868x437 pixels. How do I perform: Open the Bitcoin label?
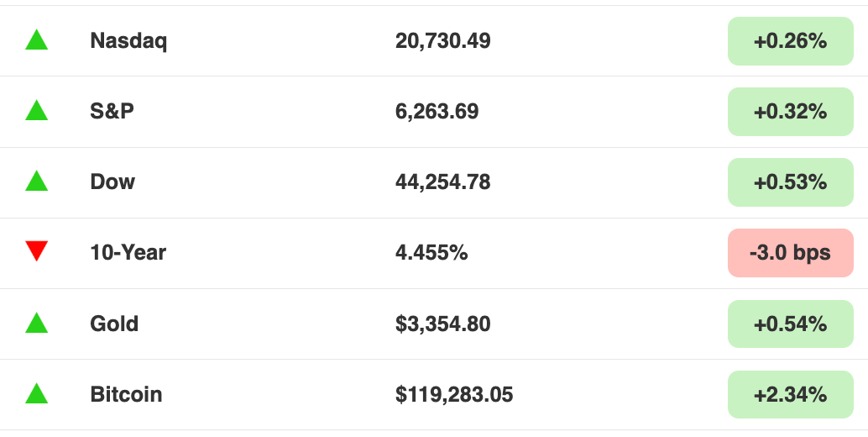point(126,394)
